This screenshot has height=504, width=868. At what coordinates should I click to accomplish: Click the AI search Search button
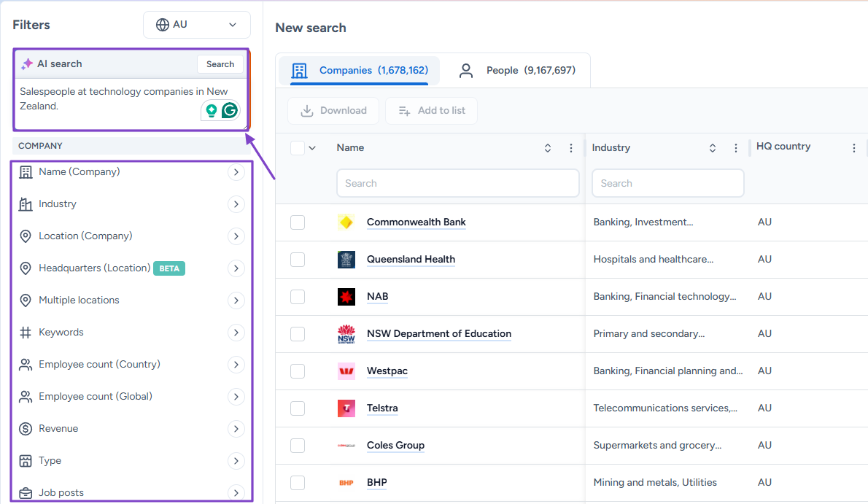tap(220, 64)
